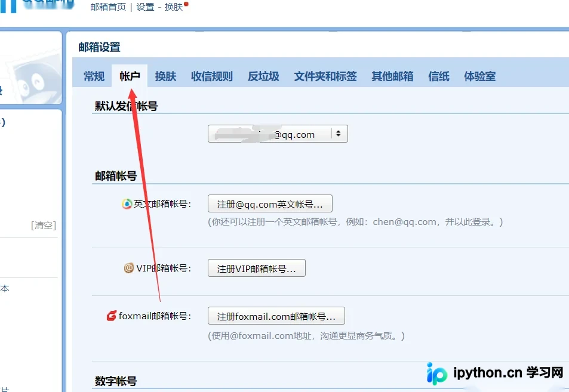Click the 数字帐号 section heading
The image size is (569, 392).
116,381
